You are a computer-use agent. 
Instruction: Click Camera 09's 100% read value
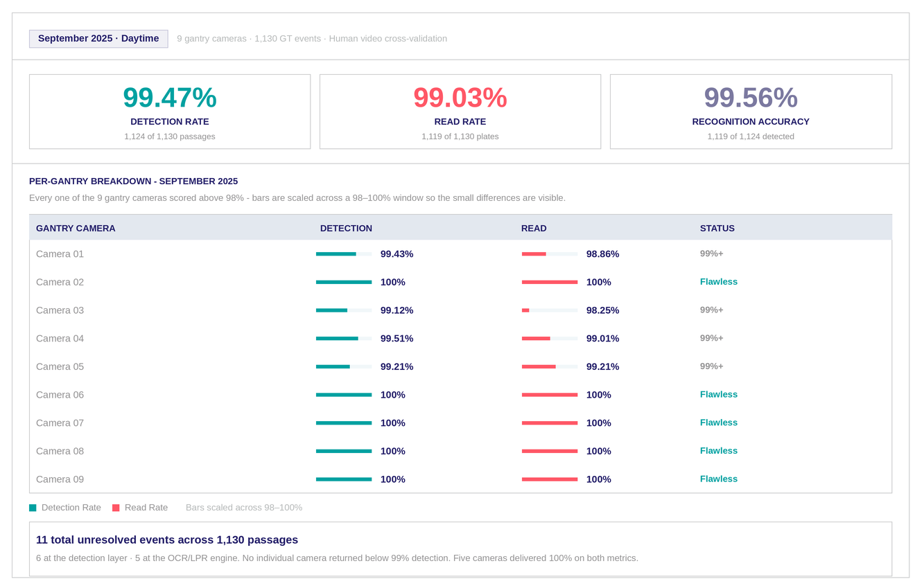[599, 479]
